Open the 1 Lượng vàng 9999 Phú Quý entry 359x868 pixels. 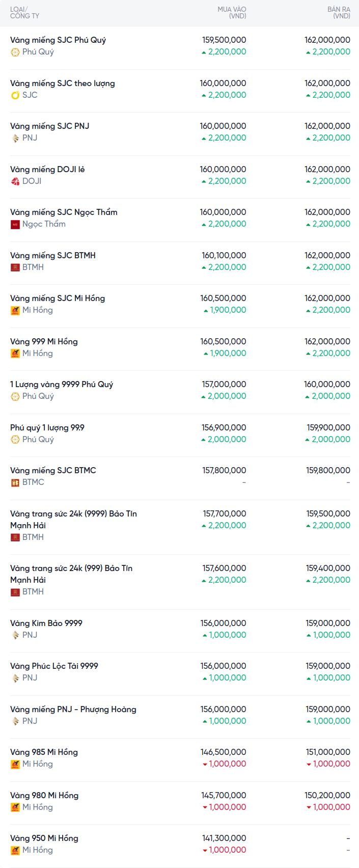click(x=62, y=385)
